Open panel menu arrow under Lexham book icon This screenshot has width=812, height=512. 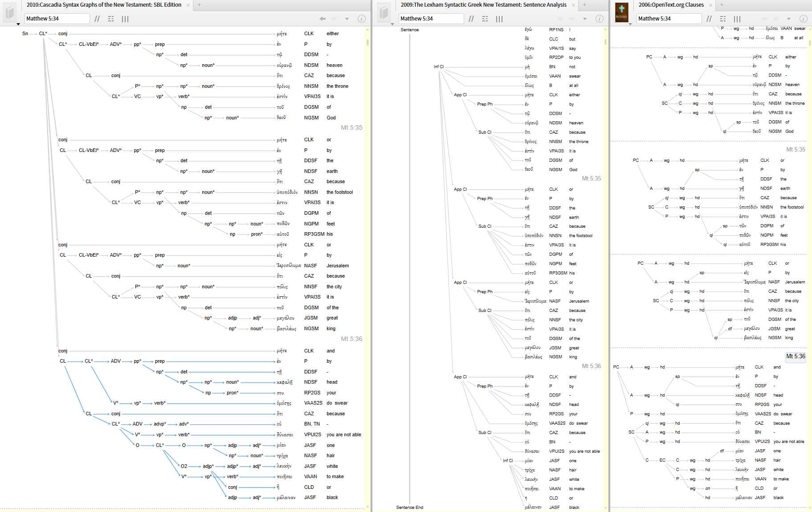pyautogui.click(x=392, y=24)
